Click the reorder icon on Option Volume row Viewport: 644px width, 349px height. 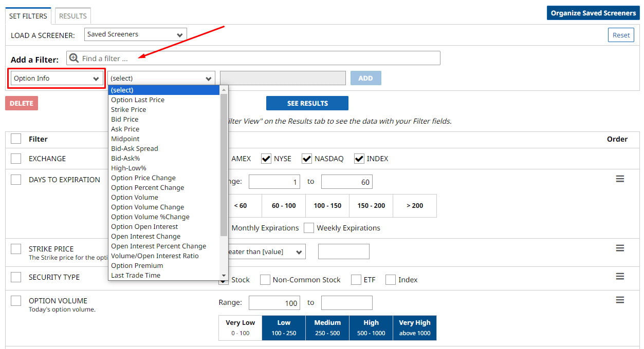click(x=620, y=300)
